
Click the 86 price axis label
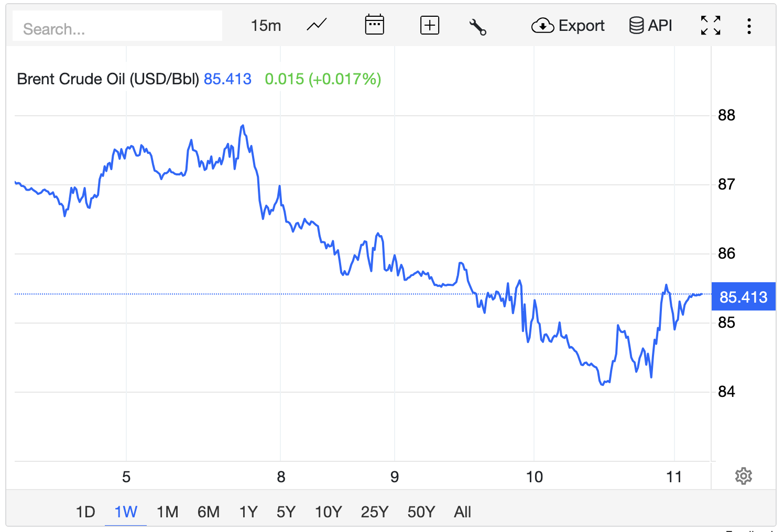click(726, 253)
